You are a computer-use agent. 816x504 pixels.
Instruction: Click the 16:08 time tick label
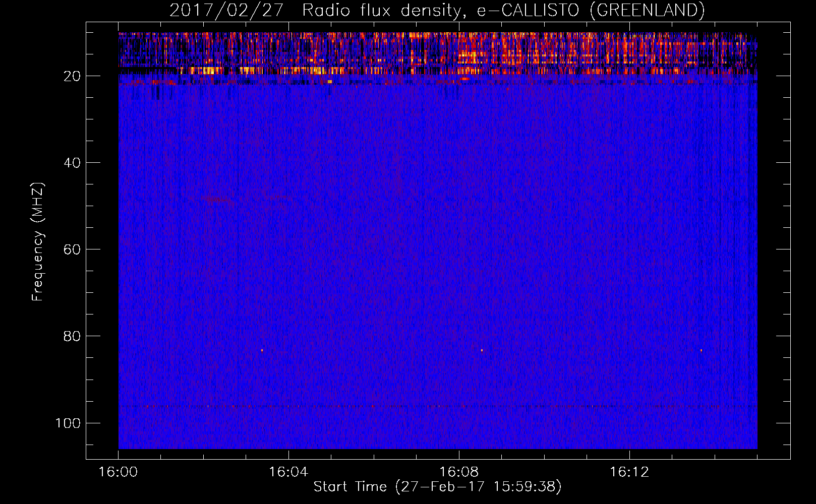pos(459,472)
